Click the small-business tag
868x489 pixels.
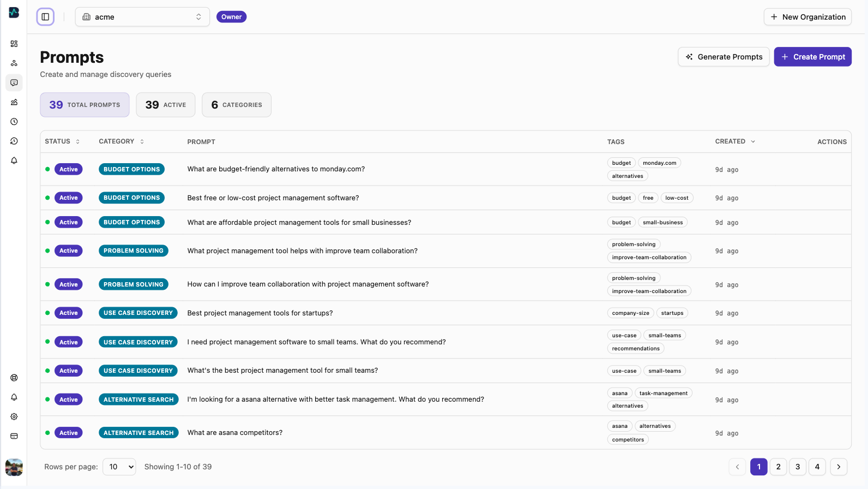click(662, 222)
